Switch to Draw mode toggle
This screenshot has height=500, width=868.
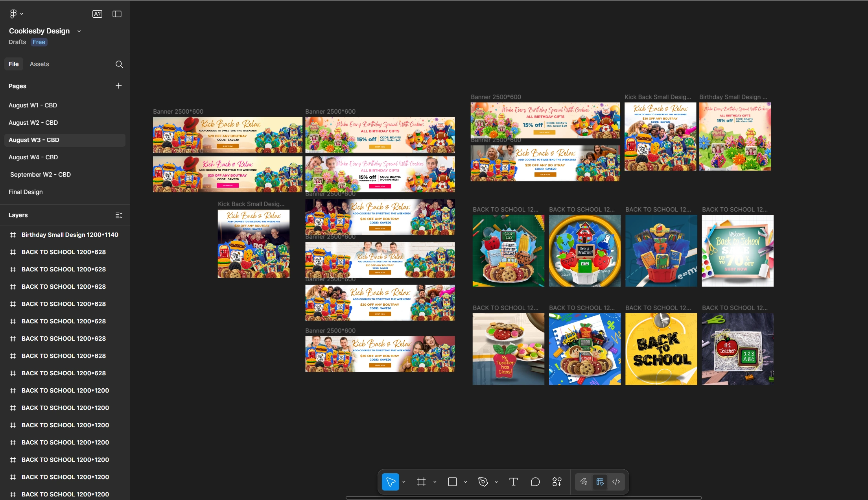tap(584, 482)
